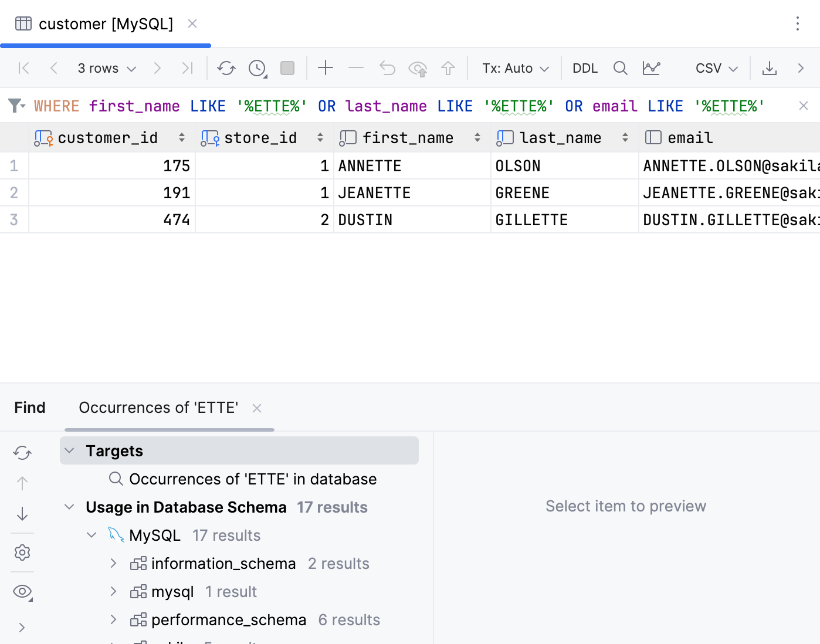Add a new row to the results grid

coord(325,68)
